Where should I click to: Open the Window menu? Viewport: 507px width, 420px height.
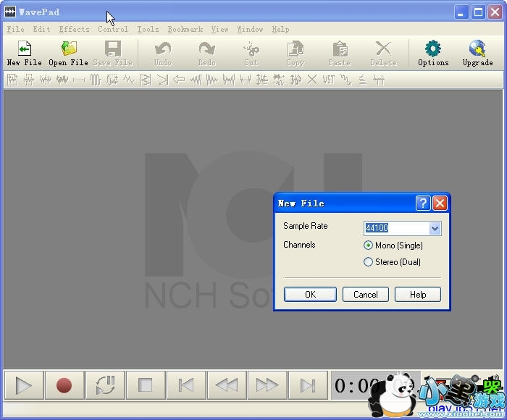[x=250, y=30]
